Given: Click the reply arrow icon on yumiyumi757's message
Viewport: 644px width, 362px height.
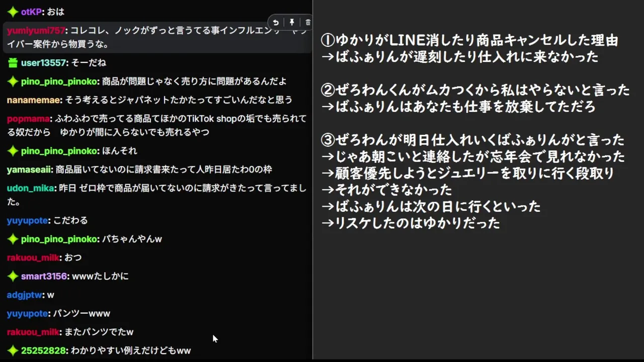Looking at the screenshot, I should click(276, 23).
